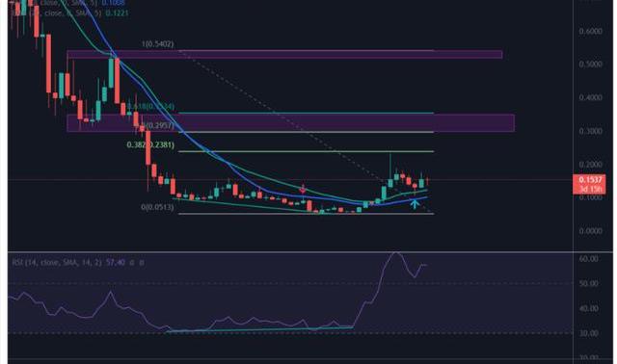Select the 0(0.0513) Fibonacci level label
617x364 pixels.
tap(157, 207)
